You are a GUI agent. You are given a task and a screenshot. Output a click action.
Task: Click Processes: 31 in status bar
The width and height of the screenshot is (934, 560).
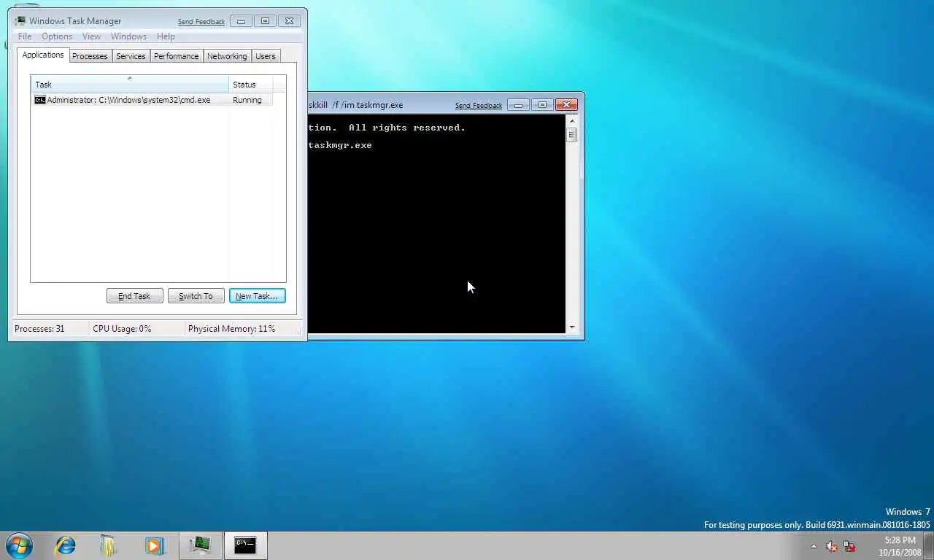click(39, 329)
